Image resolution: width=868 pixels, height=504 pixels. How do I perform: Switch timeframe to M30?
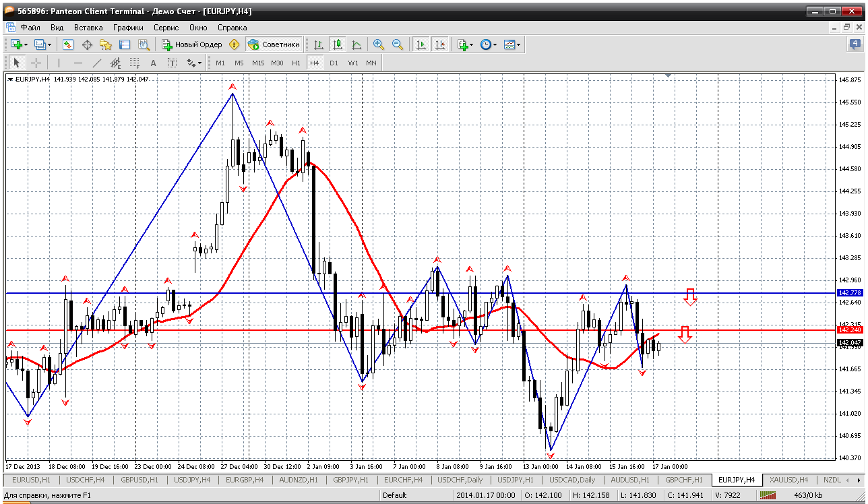click(277, 63)
